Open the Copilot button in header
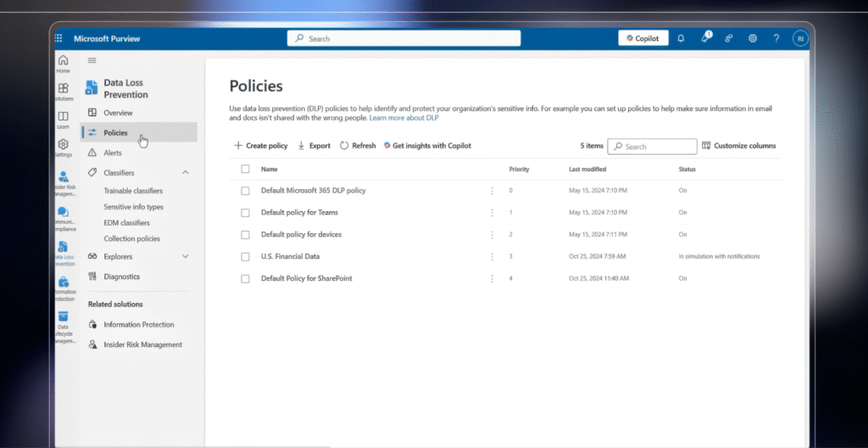Viewport: 868px width, 448px height. tap(643, 38)
